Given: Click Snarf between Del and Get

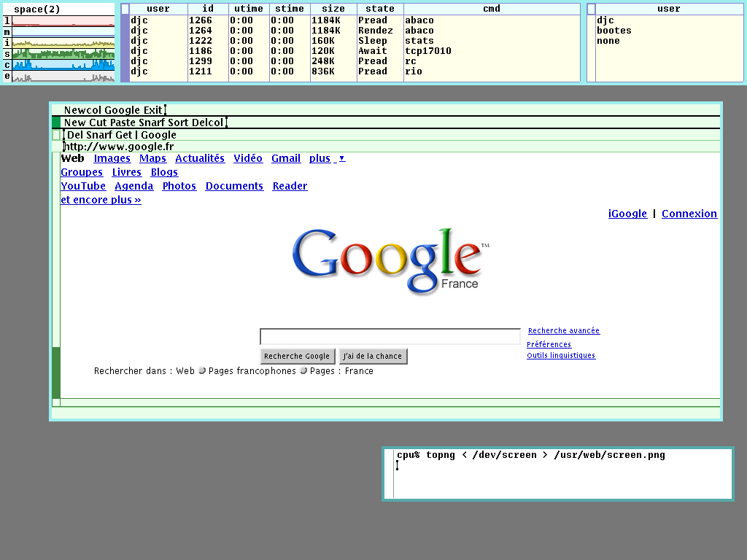Looking at the screenshot, I should tap(98, 135).
